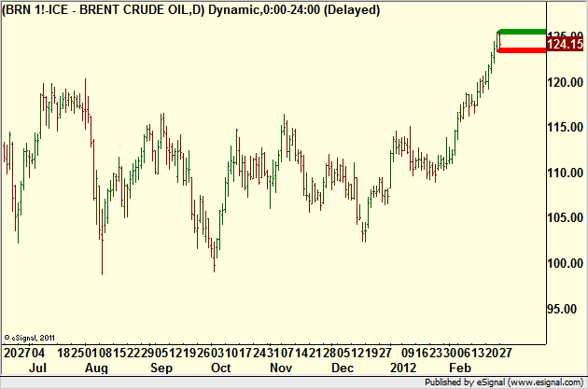
Task: Select the Aug month label
Action: (x=96, y=368)
